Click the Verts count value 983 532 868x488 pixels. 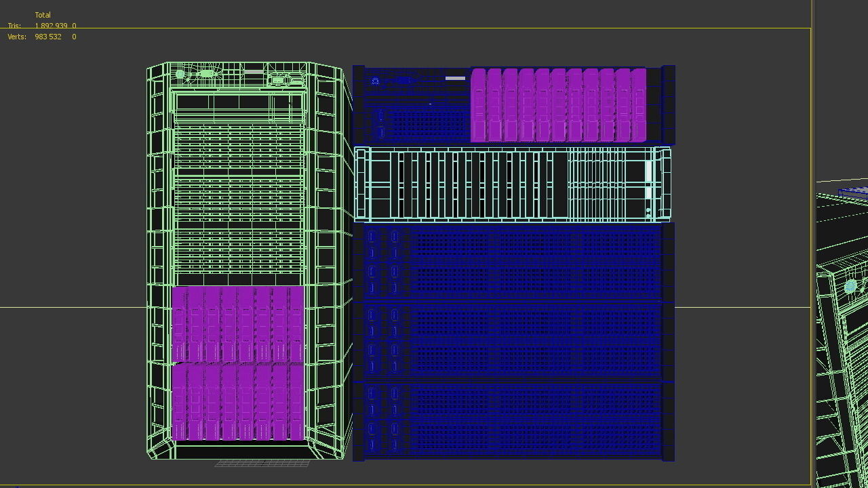tap(47, 37)
